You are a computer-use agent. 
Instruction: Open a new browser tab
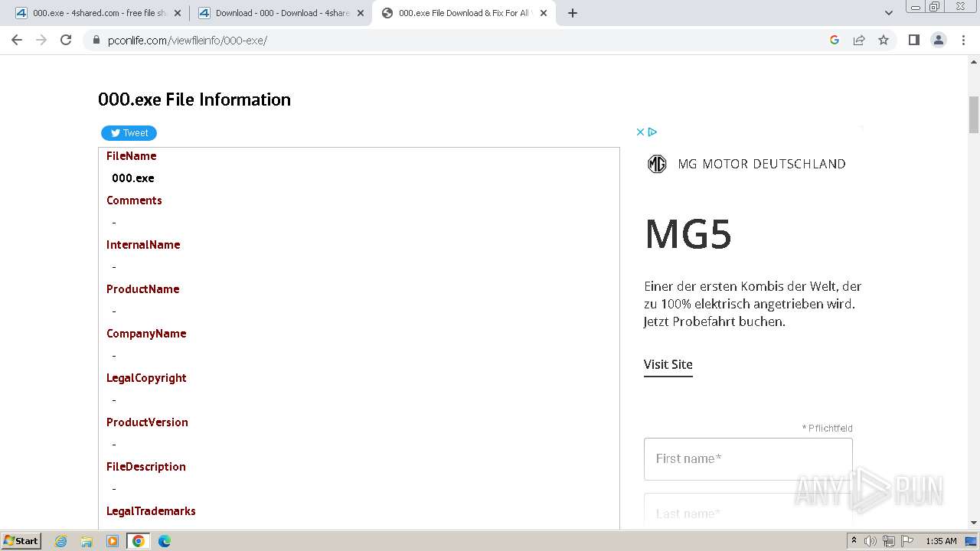(x=572, y=13)
